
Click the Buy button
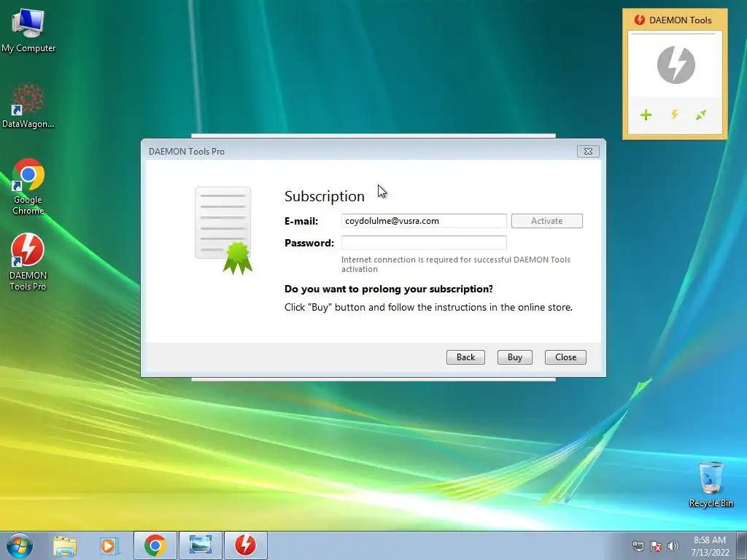514,357
